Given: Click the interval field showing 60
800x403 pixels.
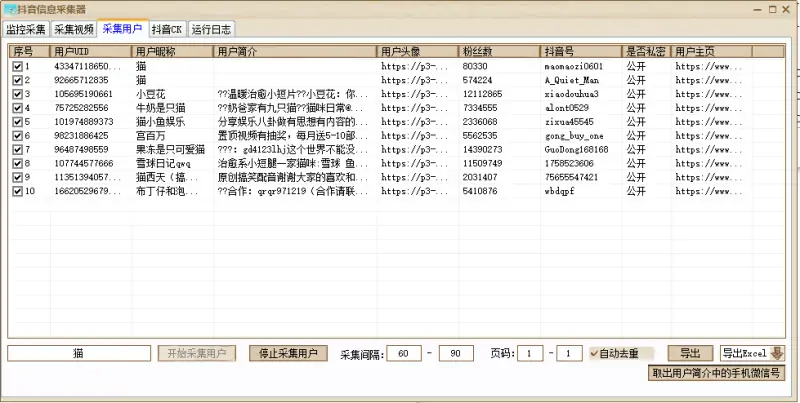Looking at the screenshot, I should 403,354.
